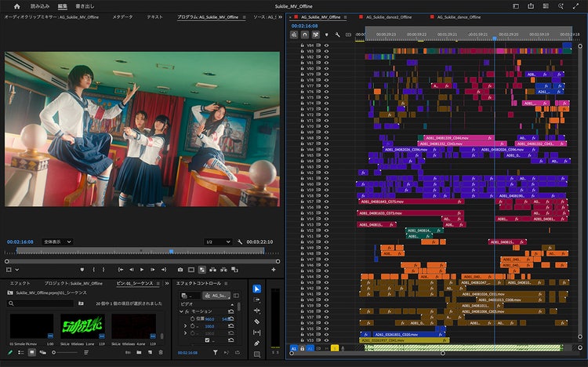Select the Razor tool
This screenshot has height=367, width=588.
pos(257,322)
